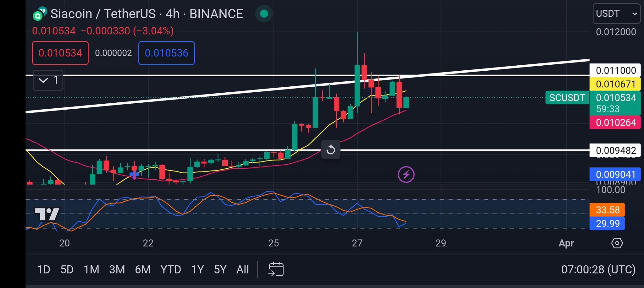Select the 1D time range
The width and height of the screenshot is (644, 288).
pos(44,269)
